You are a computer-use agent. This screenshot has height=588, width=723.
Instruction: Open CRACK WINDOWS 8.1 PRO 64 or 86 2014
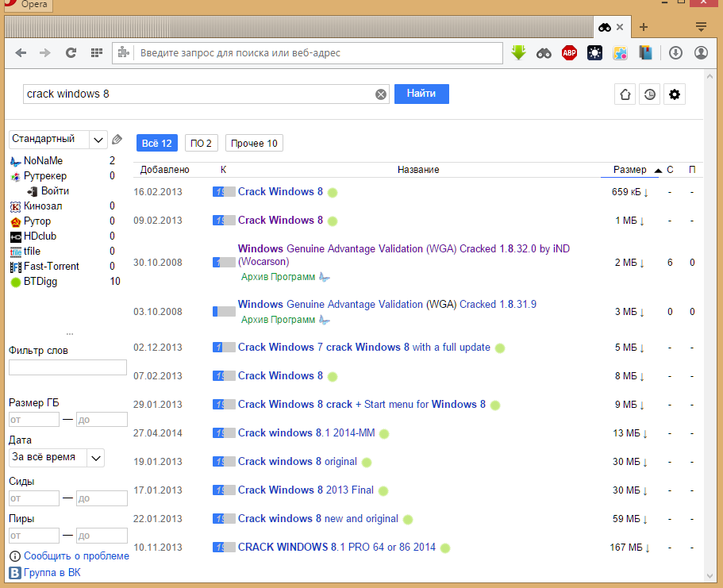(x=337, y=548)
